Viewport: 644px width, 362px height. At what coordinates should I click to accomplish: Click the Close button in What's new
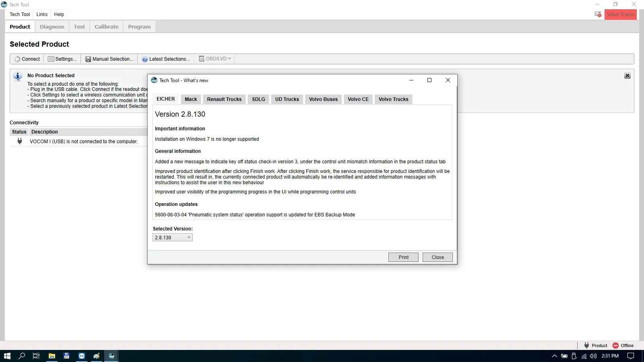(438, 257)
